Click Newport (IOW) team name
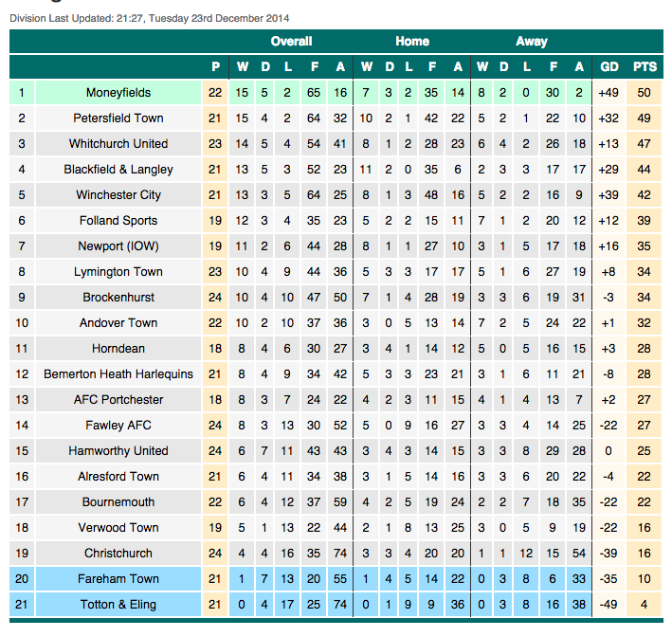Screen dimensions: 672x637 (118, 246)
